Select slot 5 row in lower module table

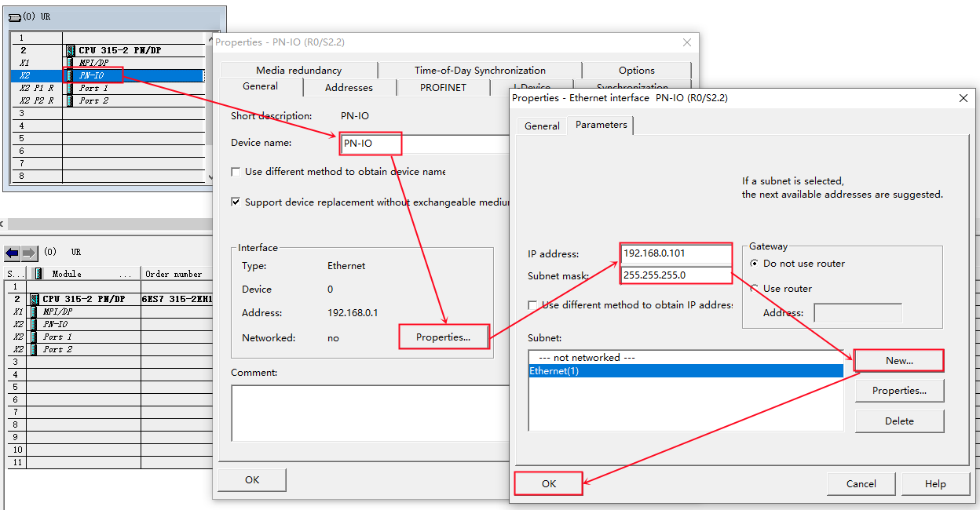(108, 387)
